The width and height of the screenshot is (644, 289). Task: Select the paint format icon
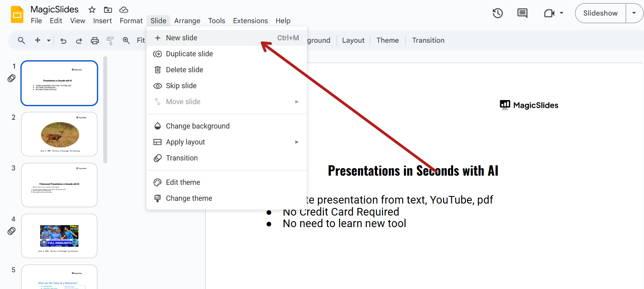[x=110, y=40]
